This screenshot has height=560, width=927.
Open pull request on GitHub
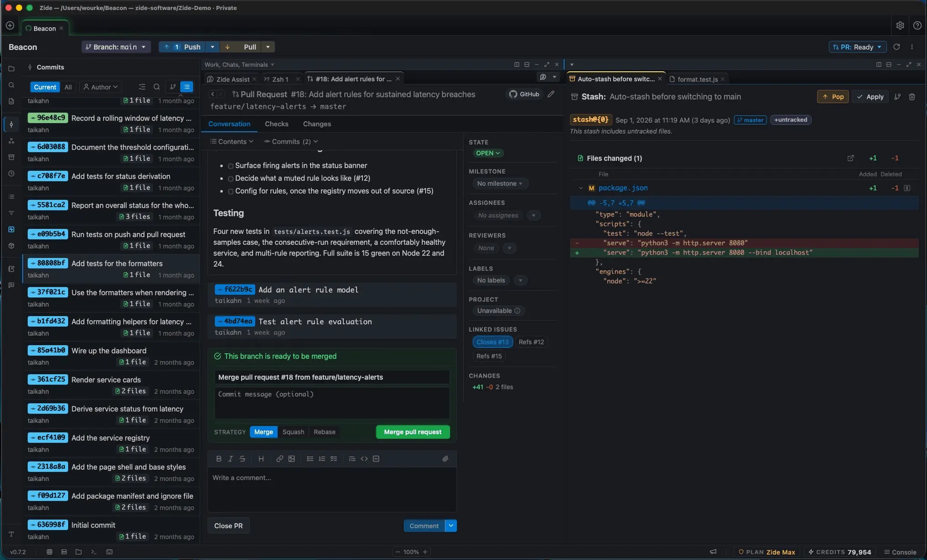[524, 94]
